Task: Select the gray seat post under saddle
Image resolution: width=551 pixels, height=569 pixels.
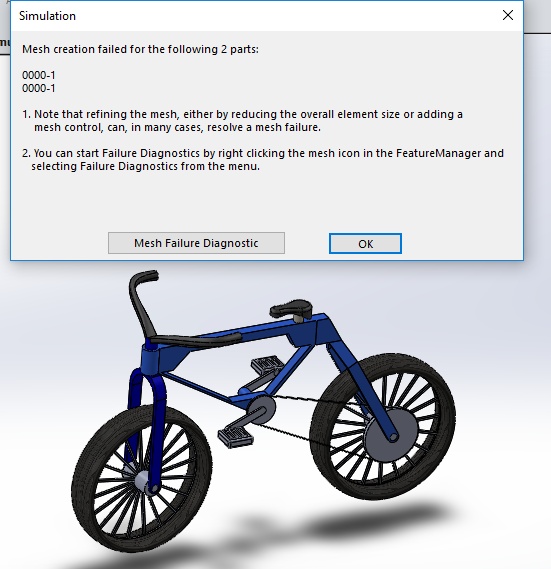Action: click(301, 319)
